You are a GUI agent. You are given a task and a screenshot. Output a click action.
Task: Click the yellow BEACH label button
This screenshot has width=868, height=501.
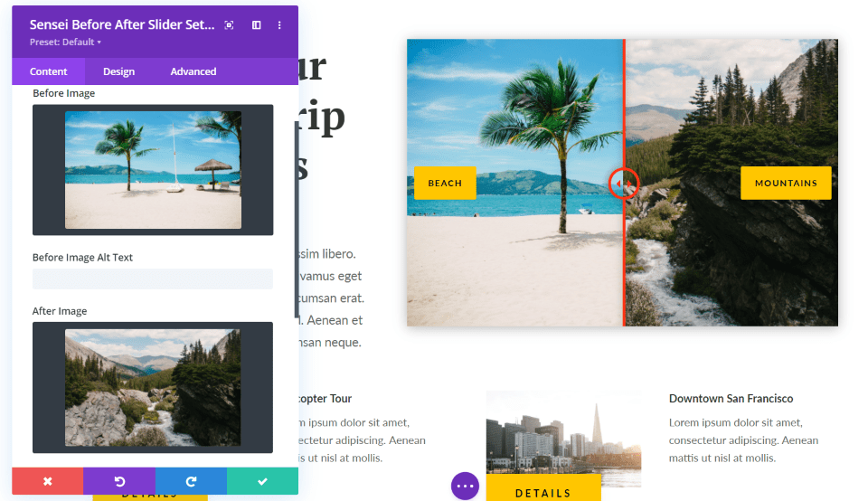pyautogui.click(x=445, y=183)
